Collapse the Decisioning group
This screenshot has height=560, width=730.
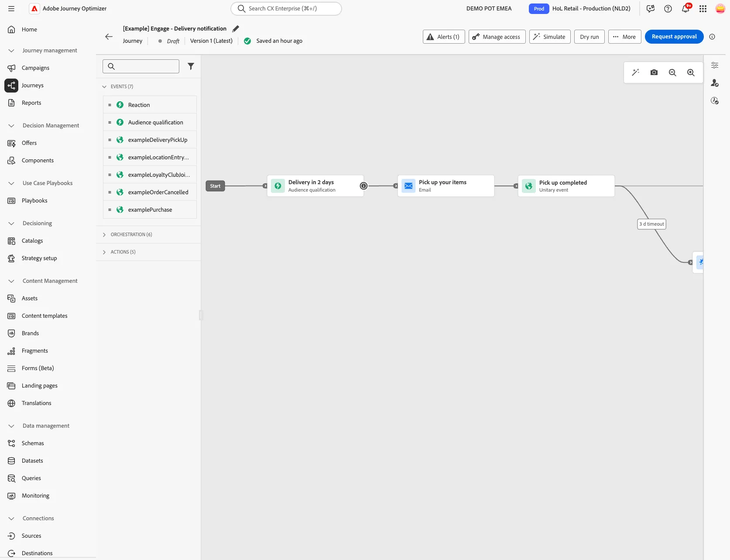click(x=11, y=223)
